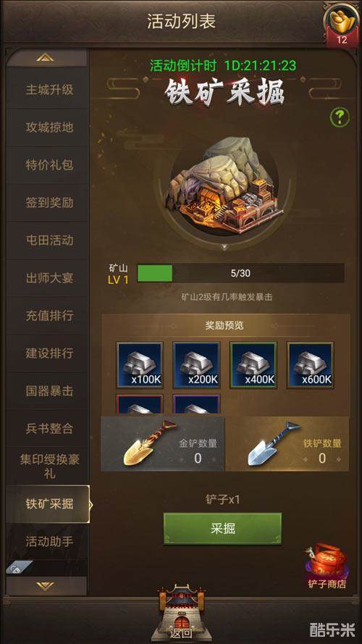Click the down arrow below the activity list
The image size is (362, 644).
coord(45,585)
